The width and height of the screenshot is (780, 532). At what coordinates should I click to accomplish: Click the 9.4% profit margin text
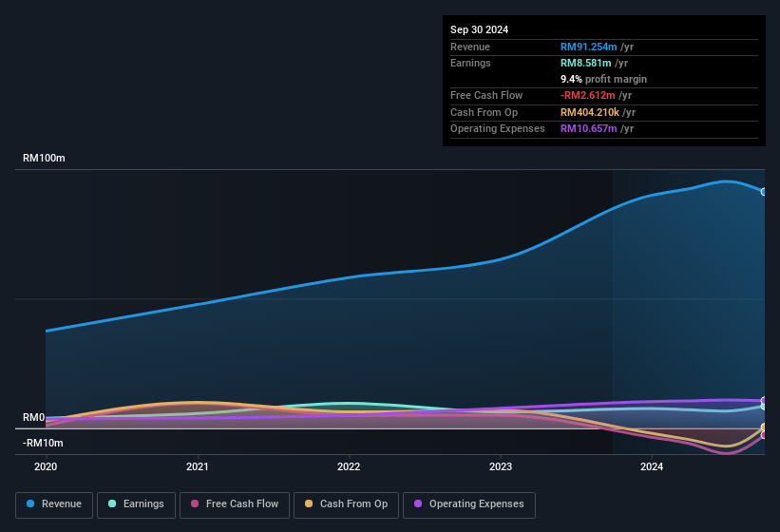[604, 79]
